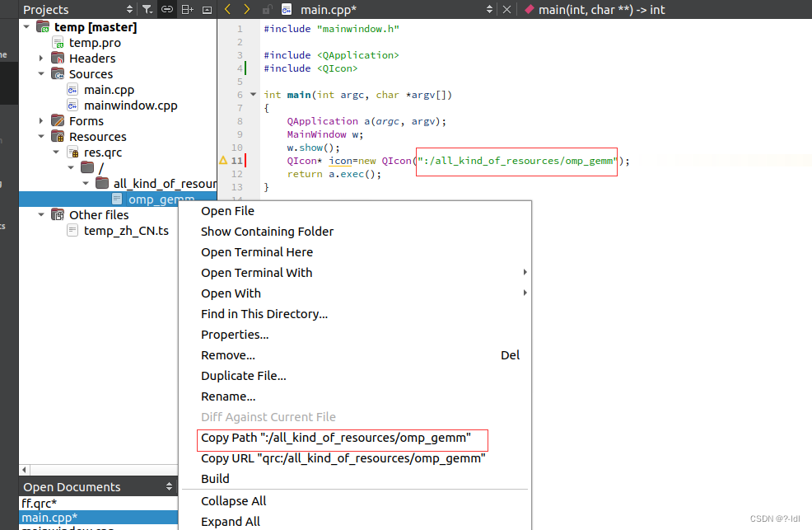
Task: Open the Open Documents panel dropdown
Action: pyautogui.click(x=169, y=486)
